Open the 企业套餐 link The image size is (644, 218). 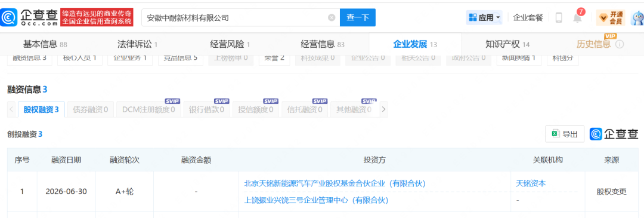click(528, 18)
